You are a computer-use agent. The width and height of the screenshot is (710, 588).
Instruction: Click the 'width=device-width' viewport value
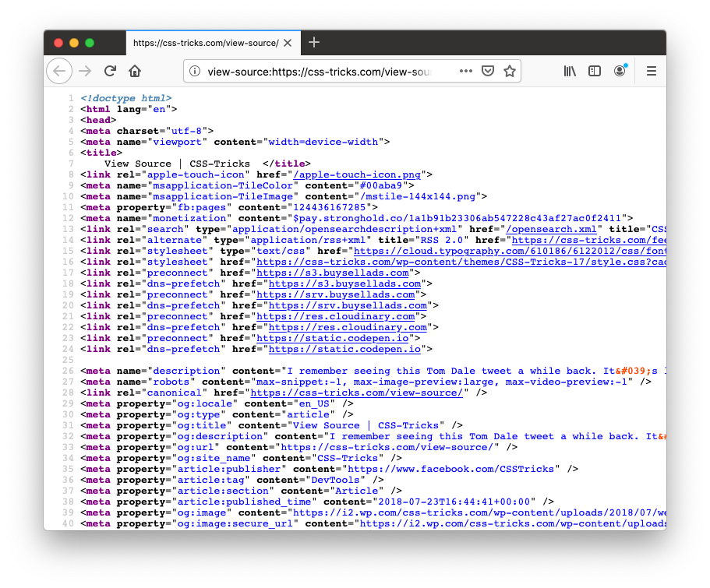323,142
